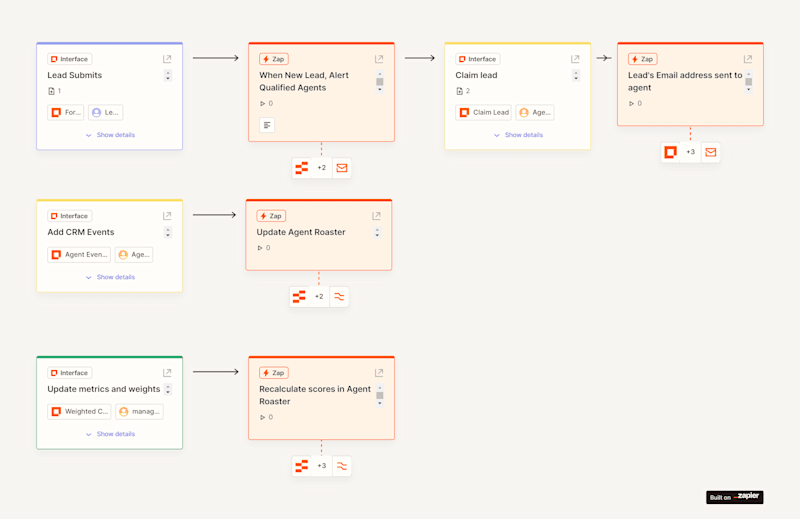800x519 pixels.
Task: Open Add CRM Events external link icon
Action: pos(167,216)
